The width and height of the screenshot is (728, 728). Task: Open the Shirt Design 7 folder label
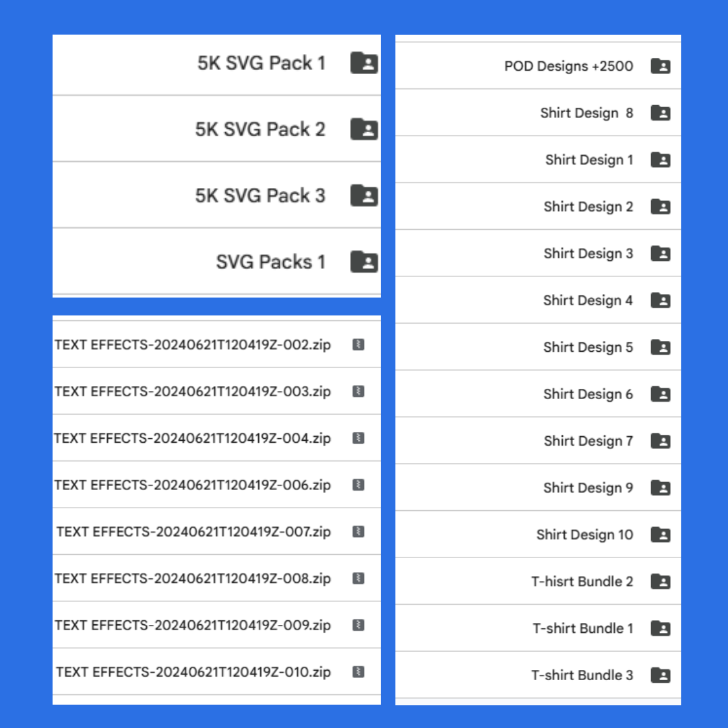[x=588, y=441]
